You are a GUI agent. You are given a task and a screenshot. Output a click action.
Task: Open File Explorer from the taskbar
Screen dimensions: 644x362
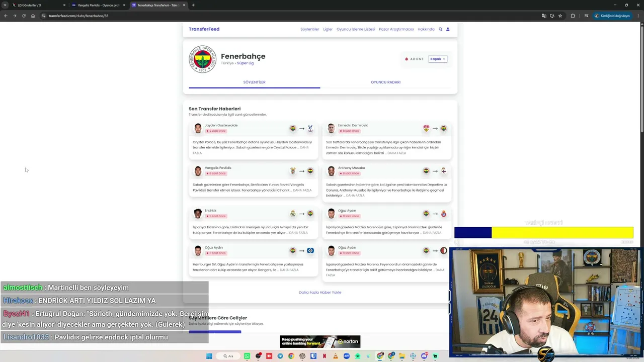point(402,356)
